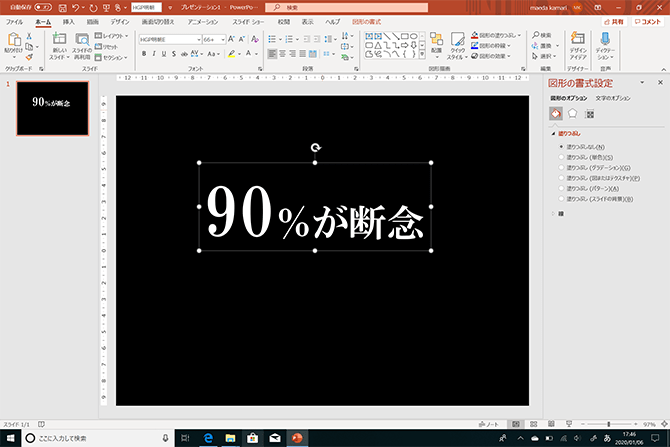Add a new slide with 新しいスライド icon
The width and height of the screenshot is (670, 447).
[59, 39]
